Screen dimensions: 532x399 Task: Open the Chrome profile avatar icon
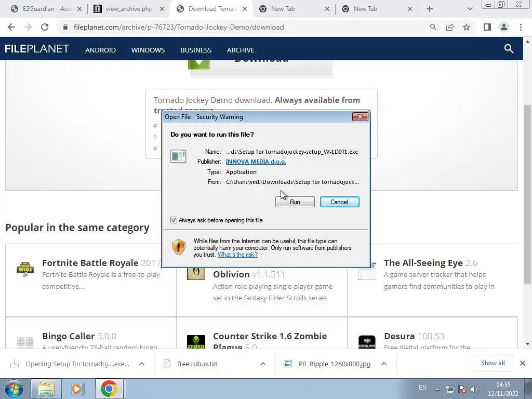pos(504,27)
